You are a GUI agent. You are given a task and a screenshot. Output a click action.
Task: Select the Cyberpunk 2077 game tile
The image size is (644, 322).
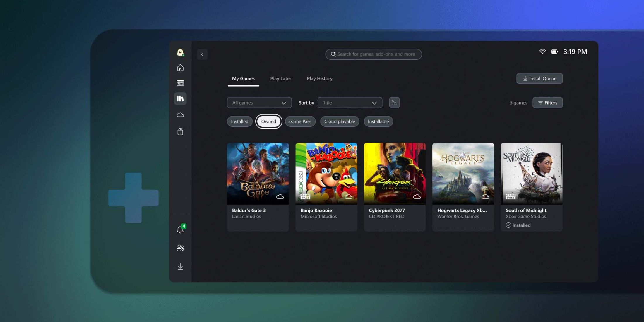click(x=395, y=181)
